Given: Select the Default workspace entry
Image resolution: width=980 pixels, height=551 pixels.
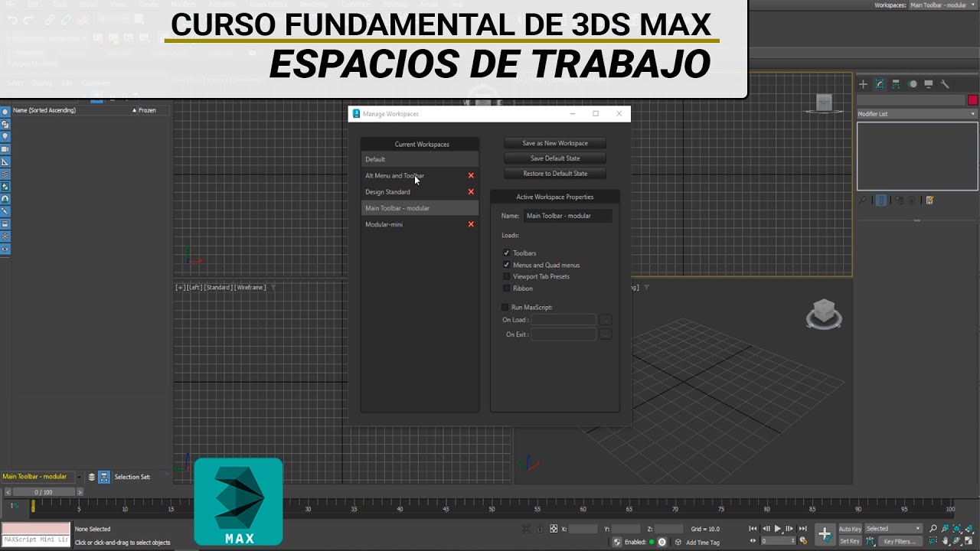Looking at the screenshot, I should pos(420,159).
